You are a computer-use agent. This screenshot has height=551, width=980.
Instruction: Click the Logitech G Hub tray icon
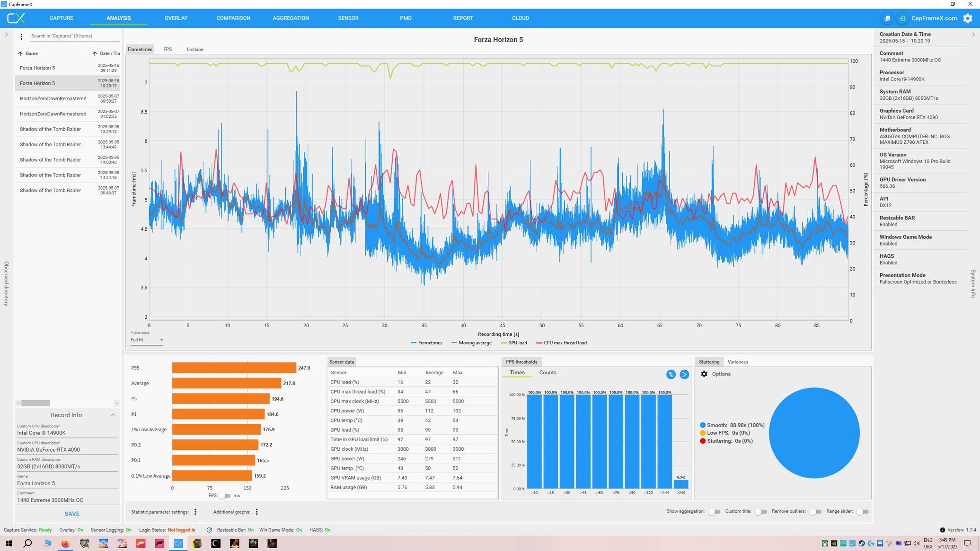(x=871, y=543)
